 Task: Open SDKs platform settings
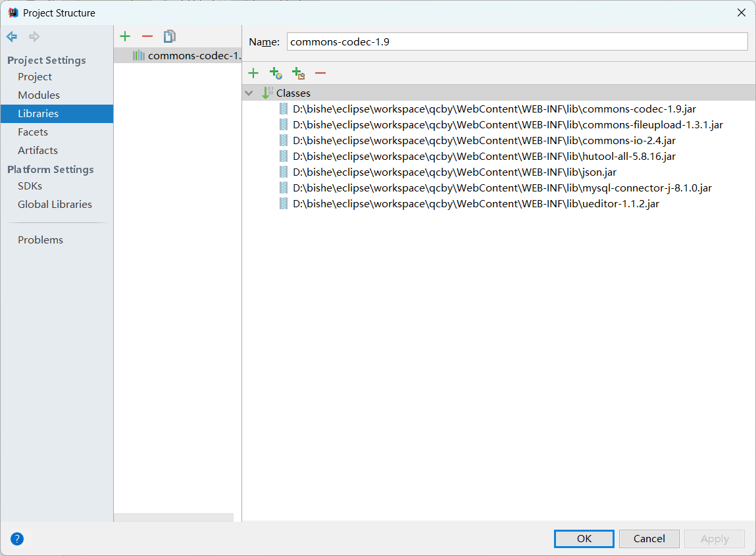point(30,186)
